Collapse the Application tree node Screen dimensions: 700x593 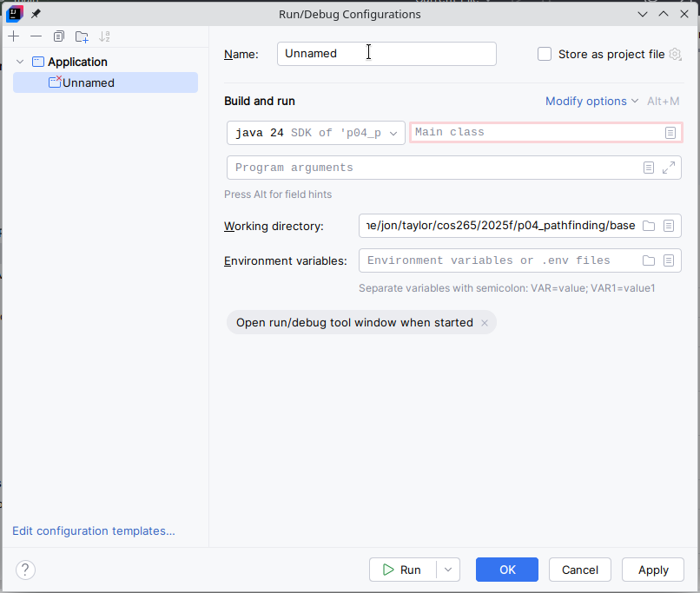tap(21, 62)
